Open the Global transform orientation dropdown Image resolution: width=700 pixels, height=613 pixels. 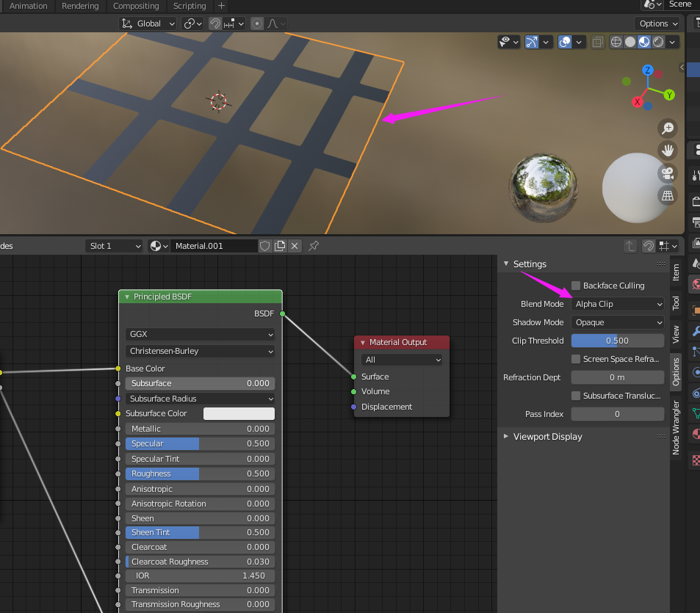pos(148,23)
